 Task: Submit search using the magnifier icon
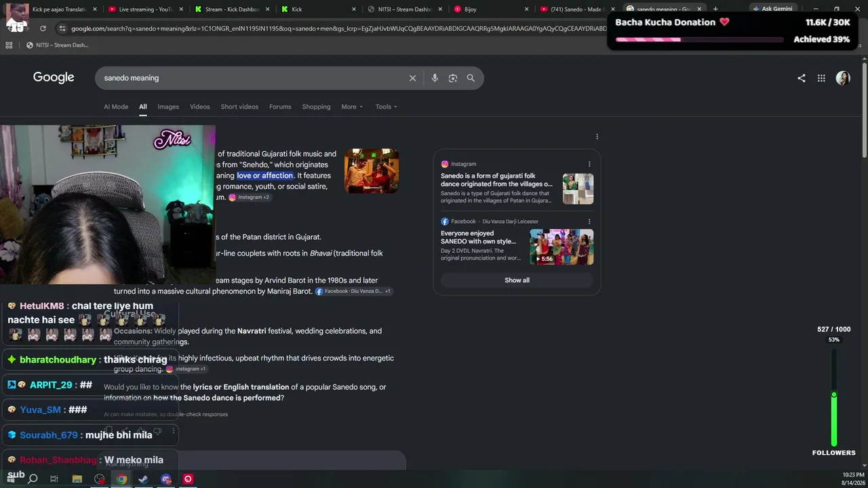[x=471, y=78]
